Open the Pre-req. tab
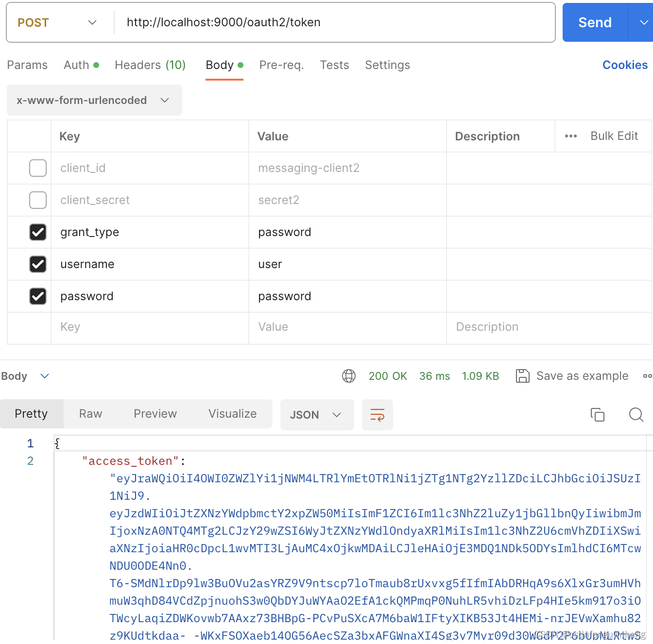653x644 pixels. click(281, 65)
